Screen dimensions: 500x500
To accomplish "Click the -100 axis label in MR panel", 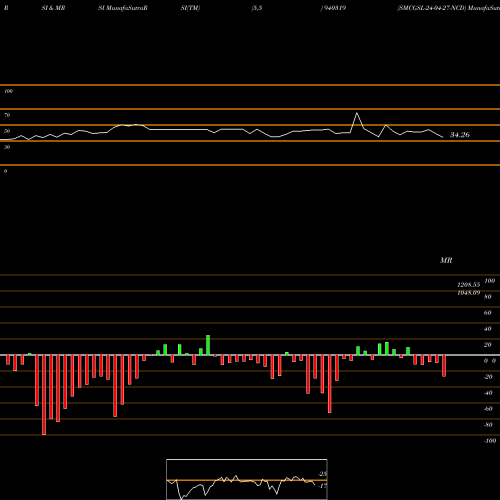I will pyautogui.click(x=489, y=441).
